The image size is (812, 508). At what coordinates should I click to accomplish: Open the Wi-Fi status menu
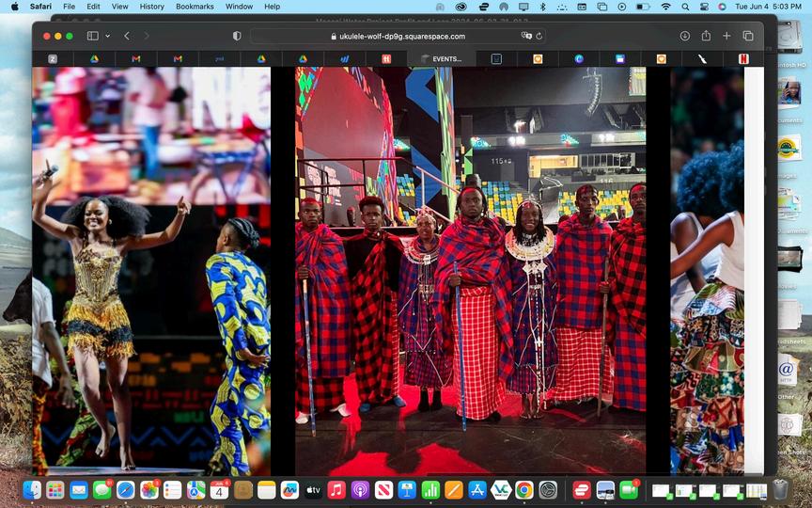click(666, 7)
